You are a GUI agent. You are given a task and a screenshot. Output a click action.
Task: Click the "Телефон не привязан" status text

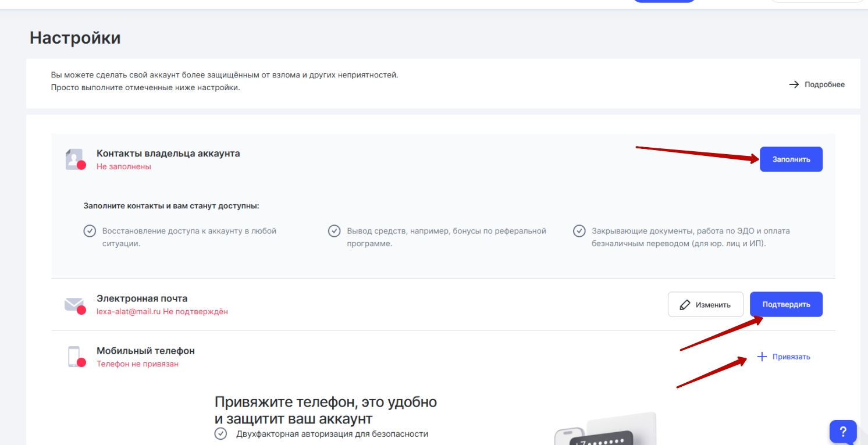pos(137,364)
